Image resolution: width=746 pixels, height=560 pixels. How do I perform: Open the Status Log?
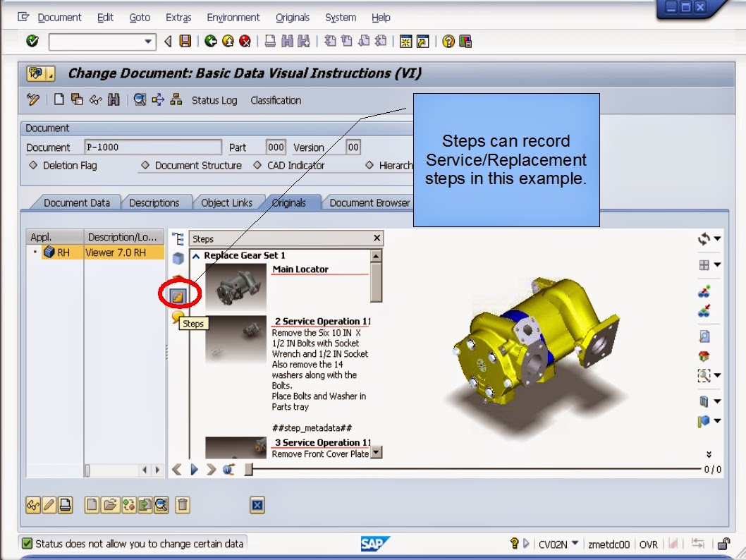[214, 100]
